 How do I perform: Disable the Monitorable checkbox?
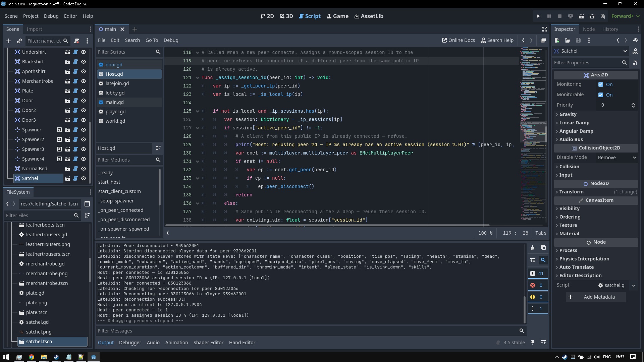601,95
